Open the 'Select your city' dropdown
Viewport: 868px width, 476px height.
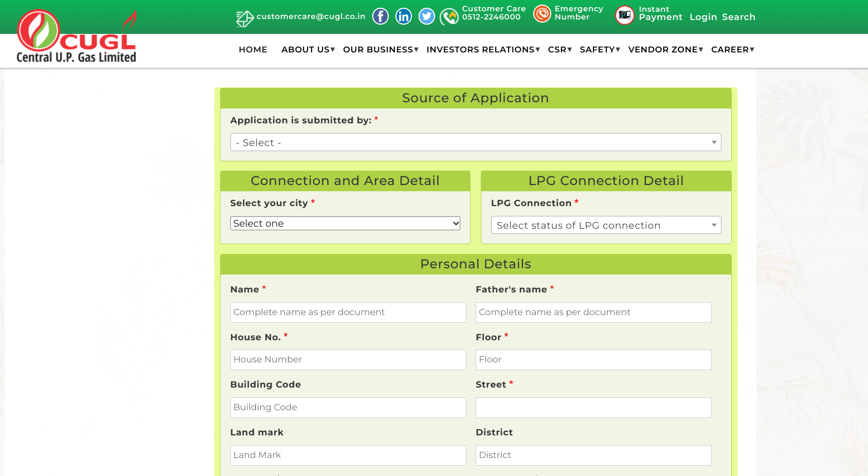click(x=345, y=224)
